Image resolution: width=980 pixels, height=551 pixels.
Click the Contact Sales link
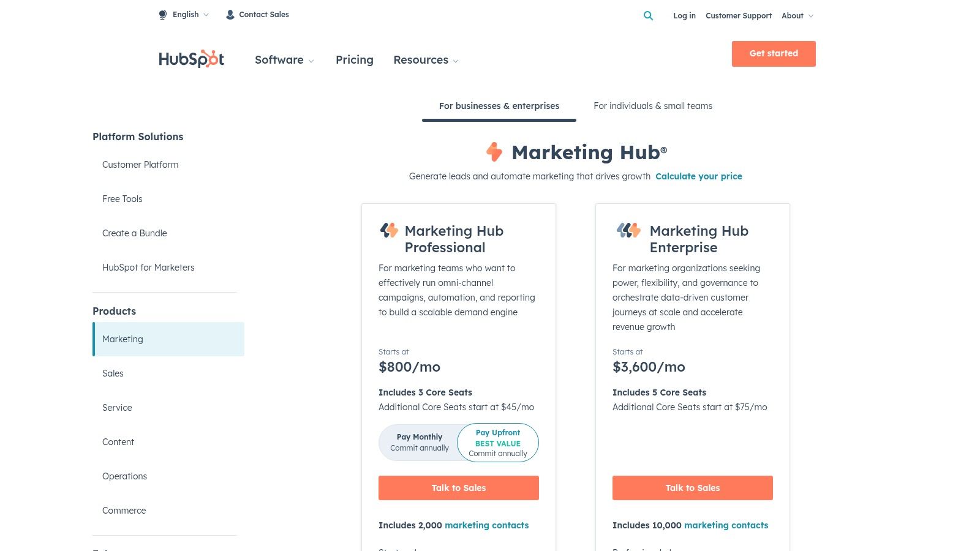(x=264, y=15)
